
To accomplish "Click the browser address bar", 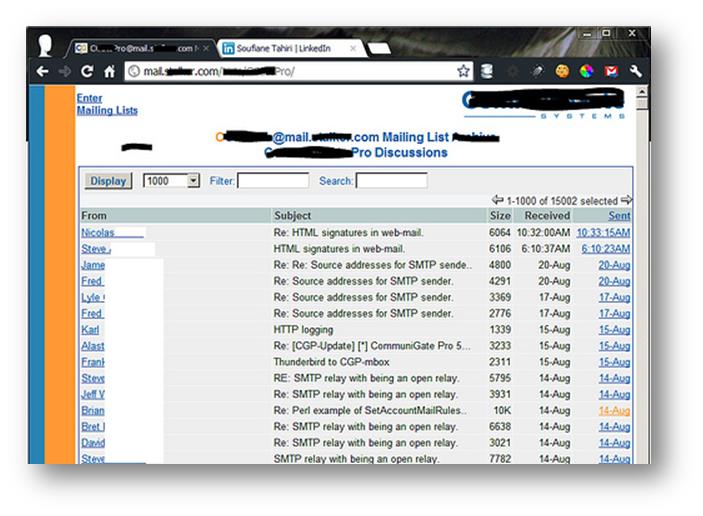I will [x=290, y=71].
